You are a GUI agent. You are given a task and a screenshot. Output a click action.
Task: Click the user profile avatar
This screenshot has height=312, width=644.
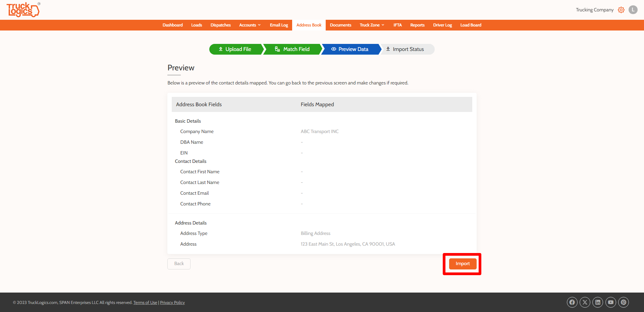tap(633, 10)
